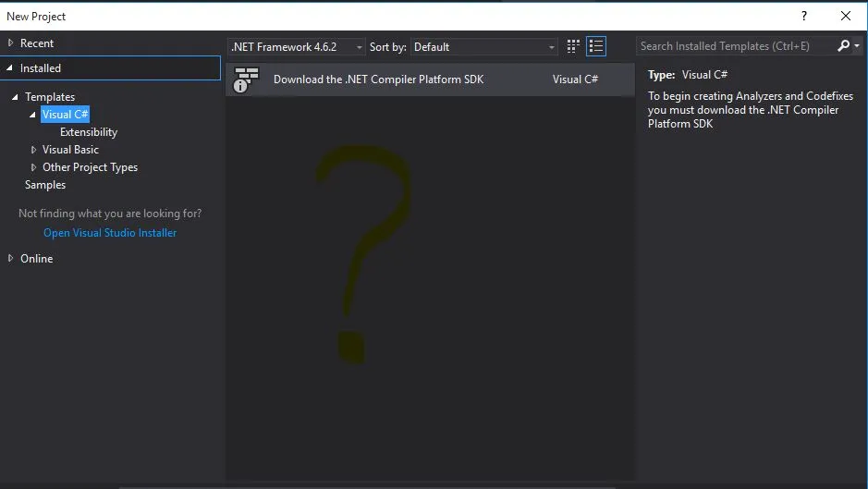Select the Installed heading
The height and width of the screenshot is (489, 868).
(41, 68)
